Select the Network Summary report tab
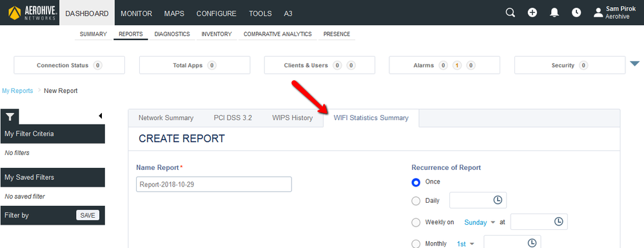This screenshot has width=644, height=248. 166,118
